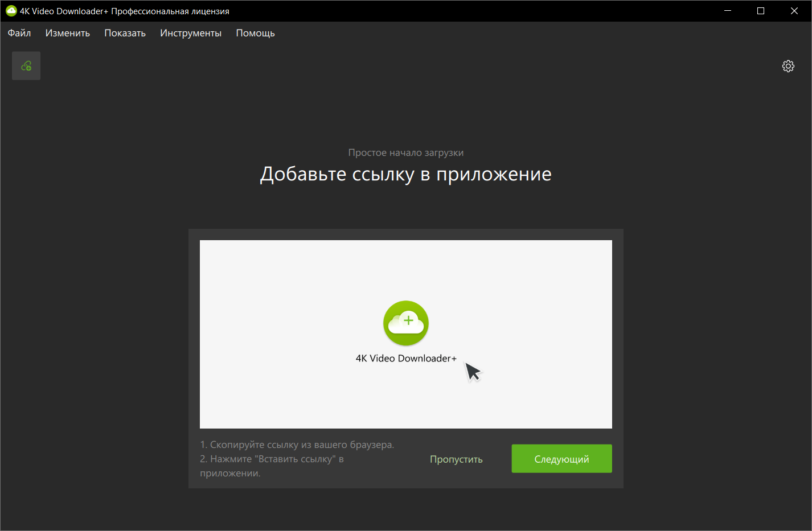Viewport: 812px width, 531px height.
Task: Click the instruction text about copying the link
Action: pyautogui.click(x=297, y=444)
